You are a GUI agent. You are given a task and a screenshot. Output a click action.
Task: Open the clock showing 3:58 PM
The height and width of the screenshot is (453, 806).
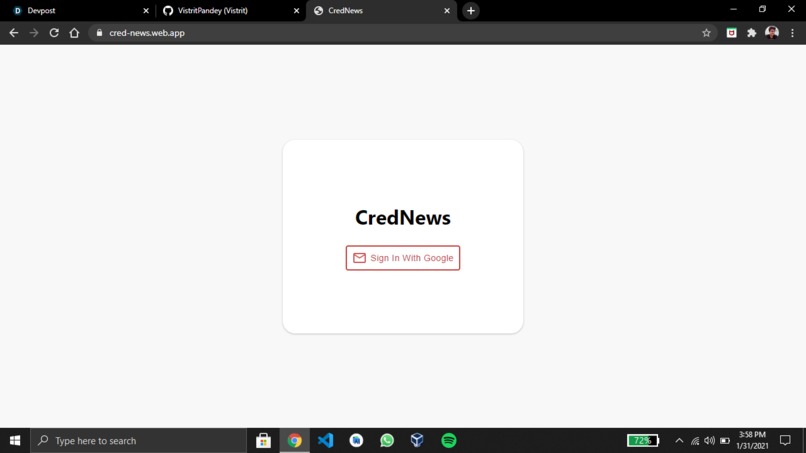(x=752, y=441)
